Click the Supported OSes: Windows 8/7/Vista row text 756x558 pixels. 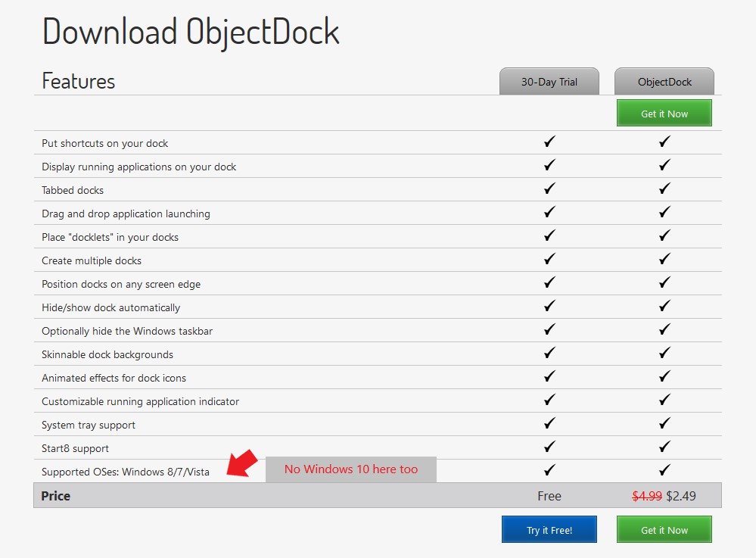[126, 472]
